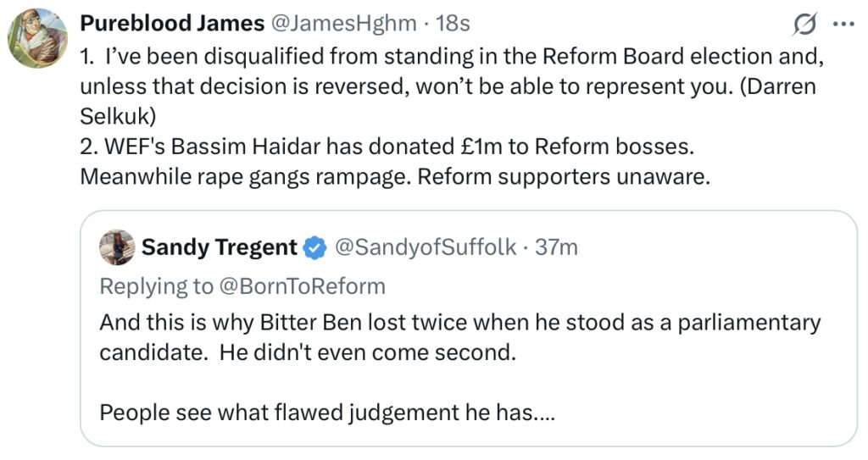Click the line mentioning Bassim Haidar donation
This screenshot has width=868, height=460.
[387, 147]
